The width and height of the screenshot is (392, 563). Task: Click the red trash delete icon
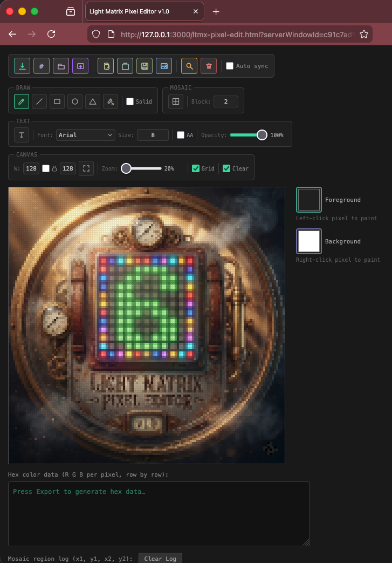point(209,66)
